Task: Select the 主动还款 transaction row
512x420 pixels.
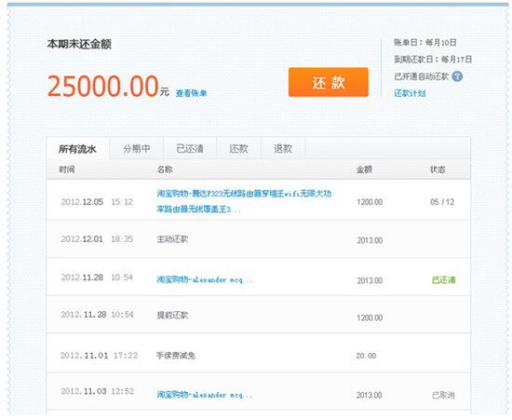Action: click(x=258, y=239)
